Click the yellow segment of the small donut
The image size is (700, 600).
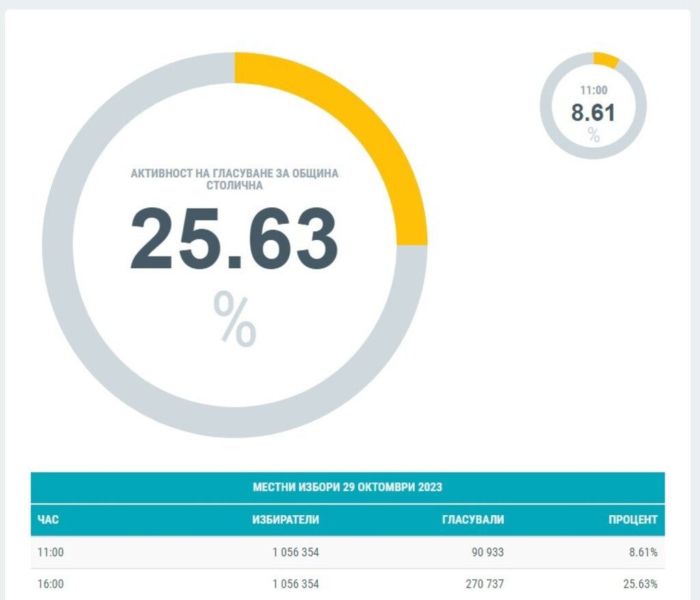pos(606,60)
